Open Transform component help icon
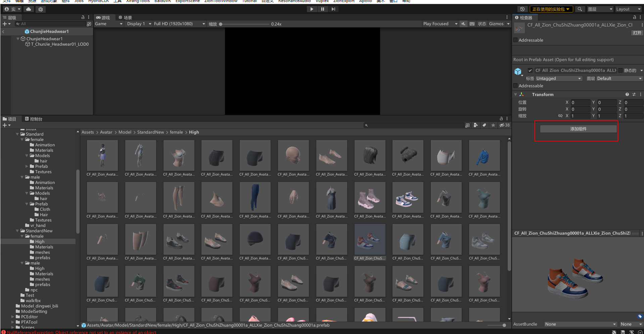 pyautogui.click(x=627, y=95)
